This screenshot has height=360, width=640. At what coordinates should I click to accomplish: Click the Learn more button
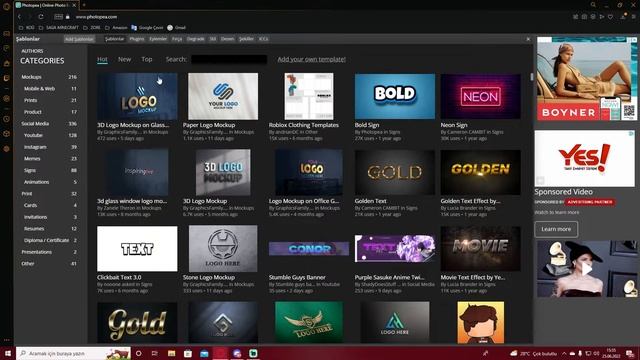[556, 229]
